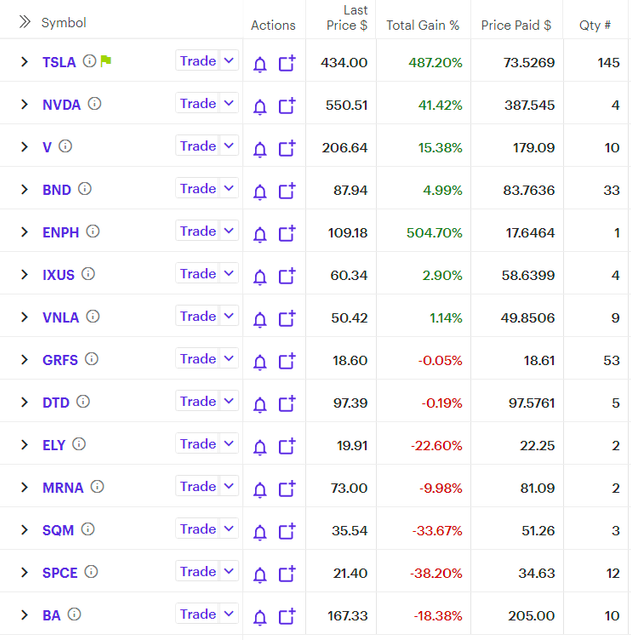Click the DTD row bell icon
This screenshot has height=640, width=631.
pos(260,404)
